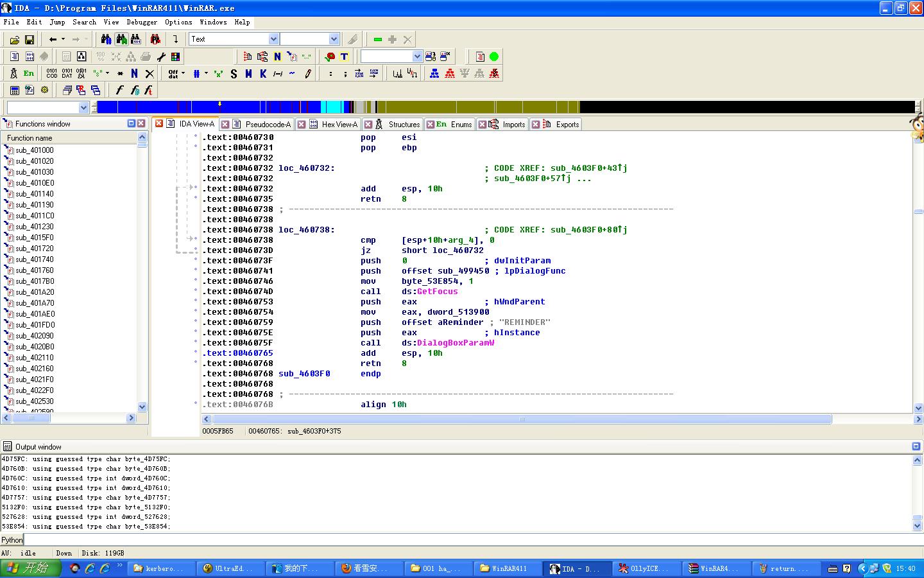Screen dimensions: 924x578
Task: Open the empty dropdown beside the T icon
Action: pyautogui.click(x=417, y=57)
